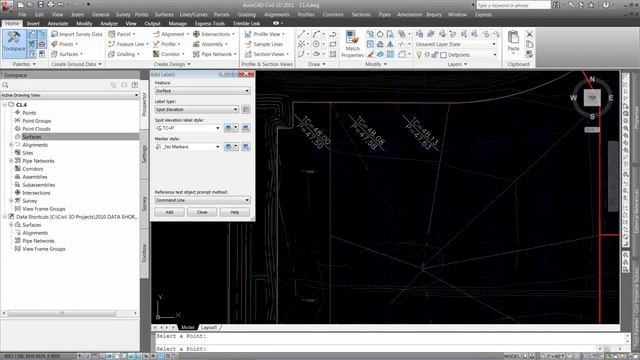
Task: Click the Match Properties button
Action: pos(352,44)
